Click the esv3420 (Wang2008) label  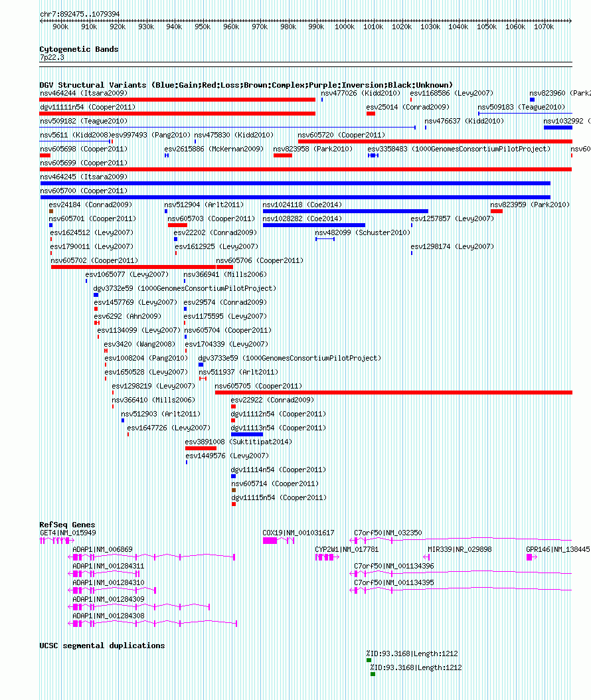tap(139, 344)
